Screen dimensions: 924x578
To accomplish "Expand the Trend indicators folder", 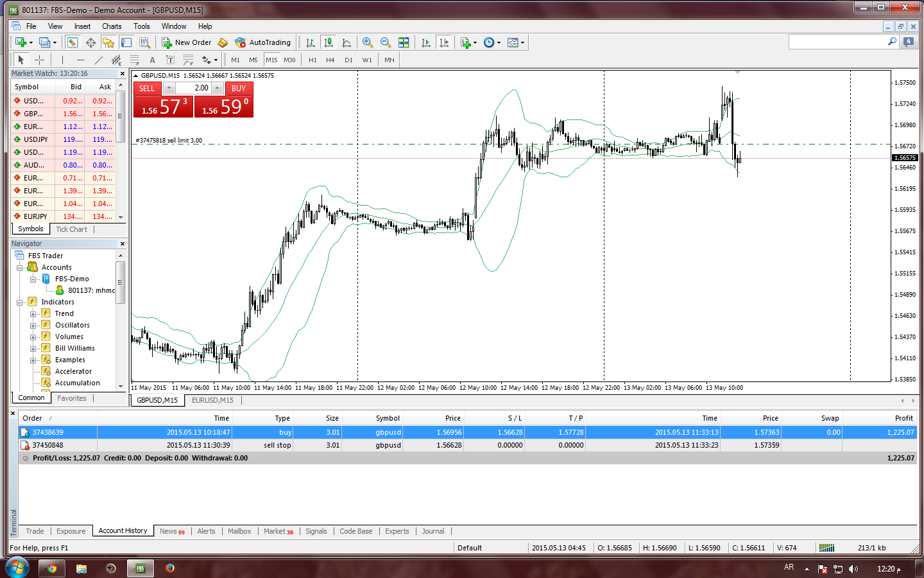I will [x=33, y=314].
